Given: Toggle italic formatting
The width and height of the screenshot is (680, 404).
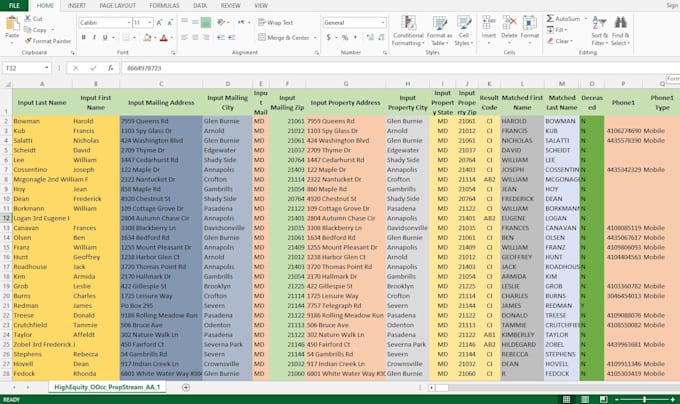Looking at the screenshot, I should [94, 38].
